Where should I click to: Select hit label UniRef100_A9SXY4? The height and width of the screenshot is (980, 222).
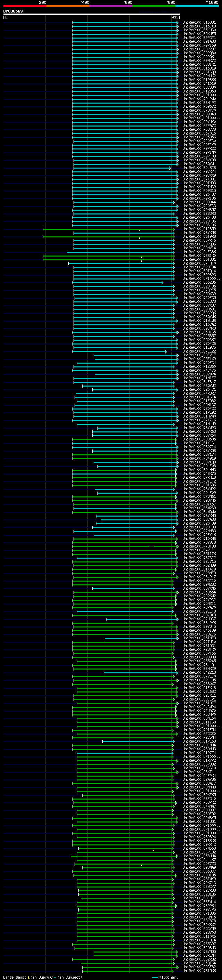pos(199,171)
